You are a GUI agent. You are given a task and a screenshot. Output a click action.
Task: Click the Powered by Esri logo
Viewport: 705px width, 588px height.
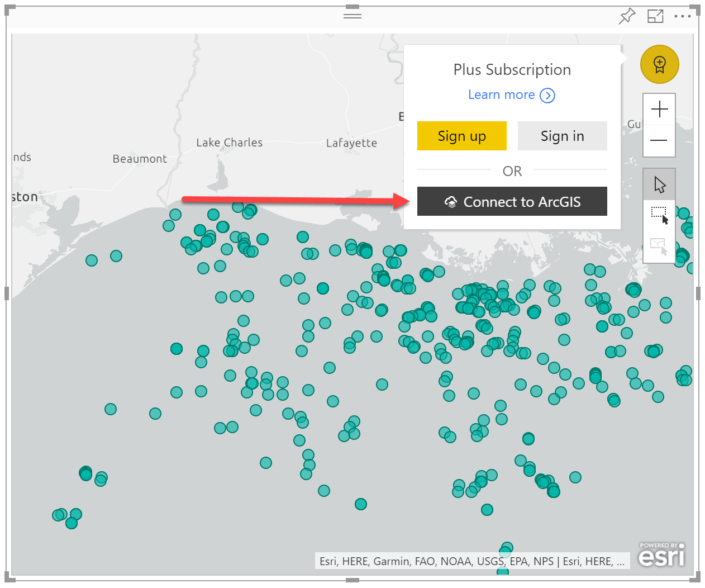[662, 554]
